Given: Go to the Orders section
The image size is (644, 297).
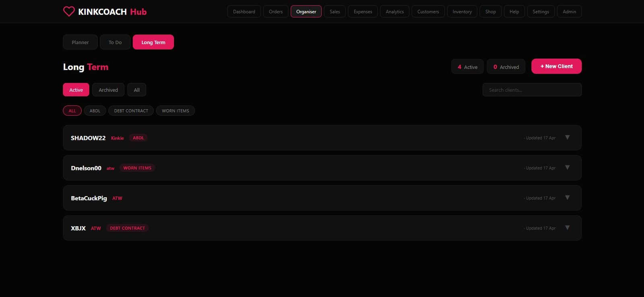Looking at the screenshot, I should click(x=276, y=12).
